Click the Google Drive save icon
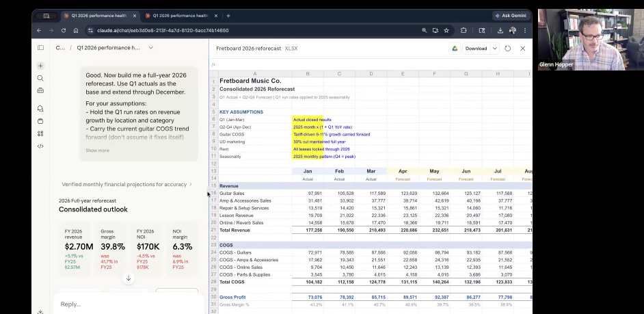The image size is (644, 314). [454, 49]
